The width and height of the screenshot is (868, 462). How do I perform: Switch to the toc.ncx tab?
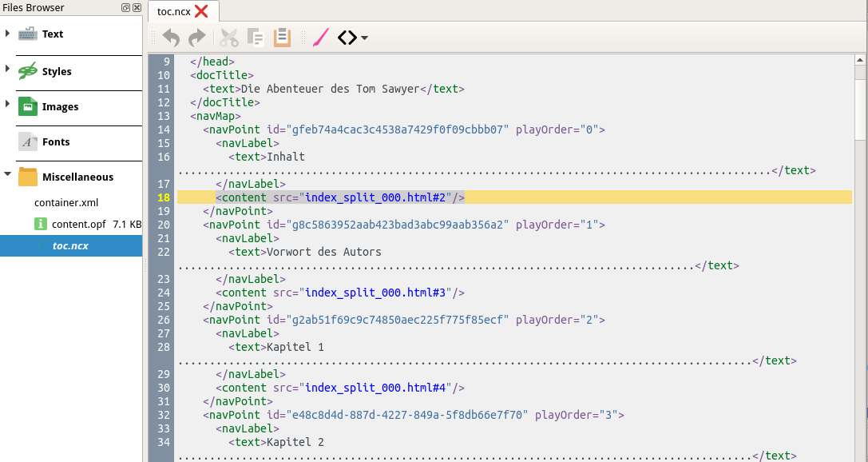point(174,11)
